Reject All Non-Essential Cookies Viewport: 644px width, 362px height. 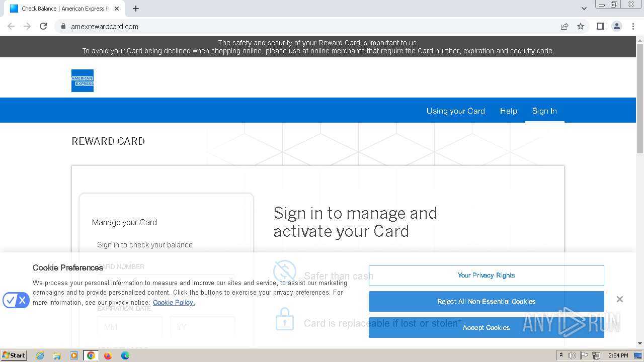tap(486, 302)
